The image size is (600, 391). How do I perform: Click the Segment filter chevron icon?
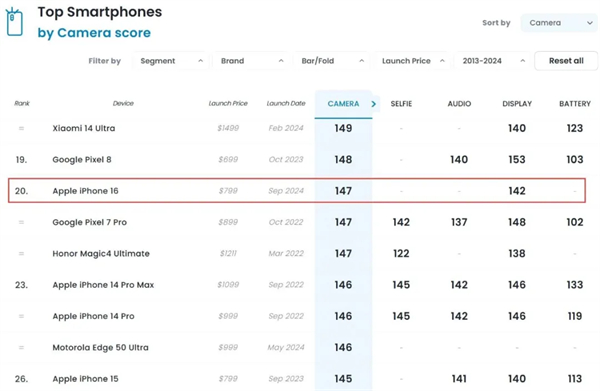click(x=201, y=61)
